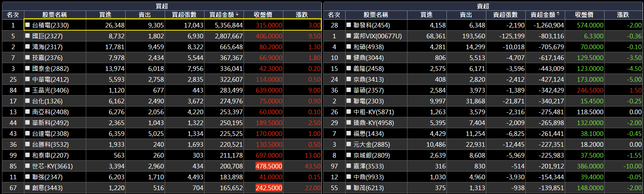Click the stock name 台勝科(3532)
644x194 pixels.
[x=50, y=144]
